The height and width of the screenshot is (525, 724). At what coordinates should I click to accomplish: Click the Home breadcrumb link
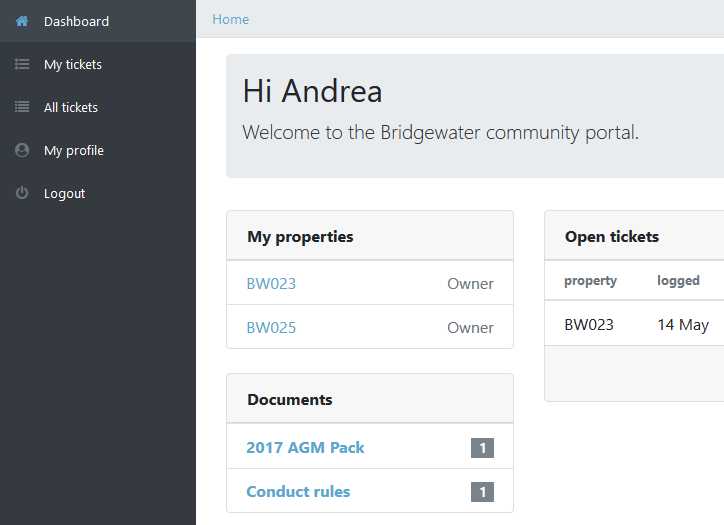pyautogui.click(x=231, y=19)
